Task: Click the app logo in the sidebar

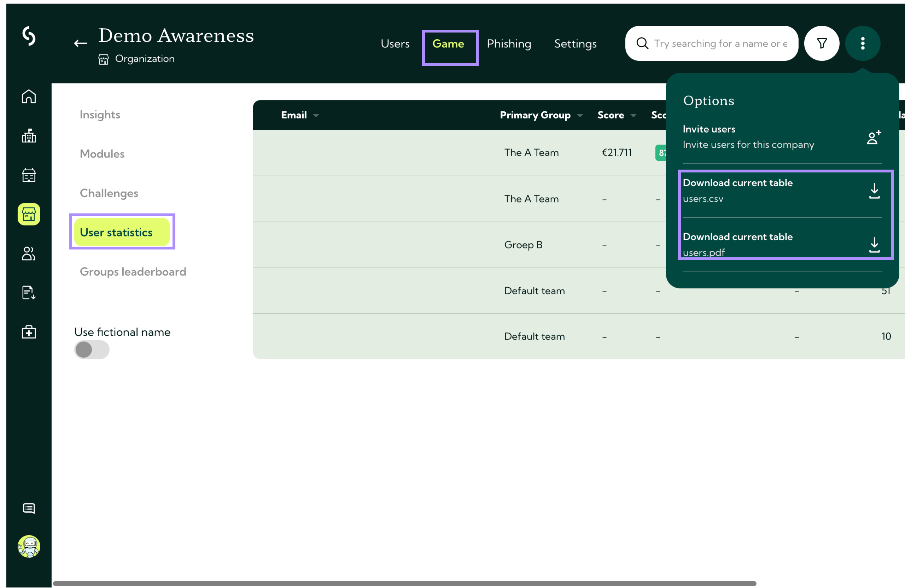Action: 29,36
